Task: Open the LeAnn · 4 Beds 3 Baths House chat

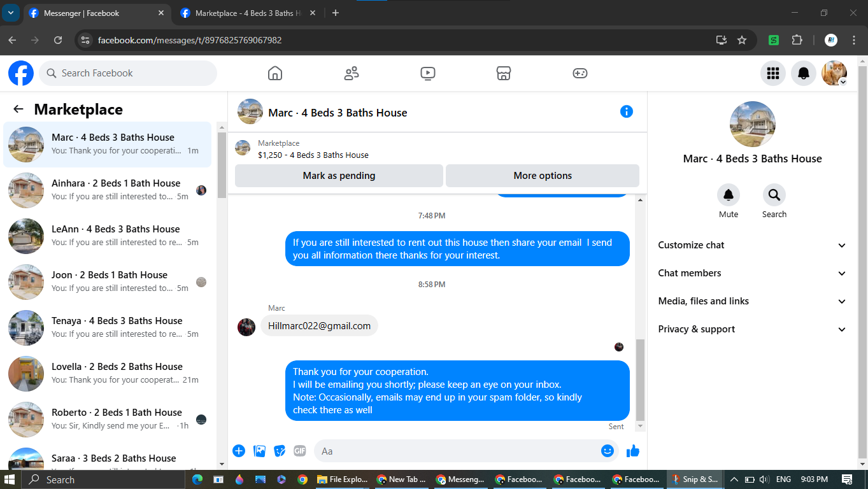Action: tap(108, 236)
